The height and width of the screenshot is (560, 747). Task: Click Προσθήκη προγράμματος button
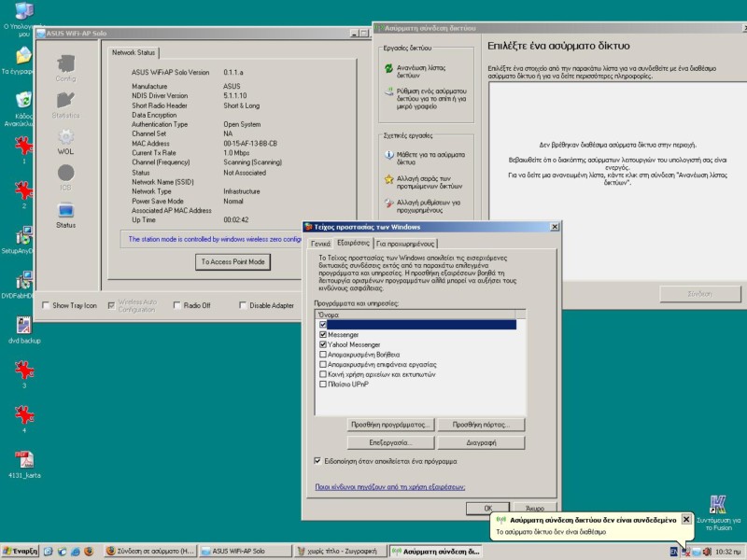[x=390, y=425]
